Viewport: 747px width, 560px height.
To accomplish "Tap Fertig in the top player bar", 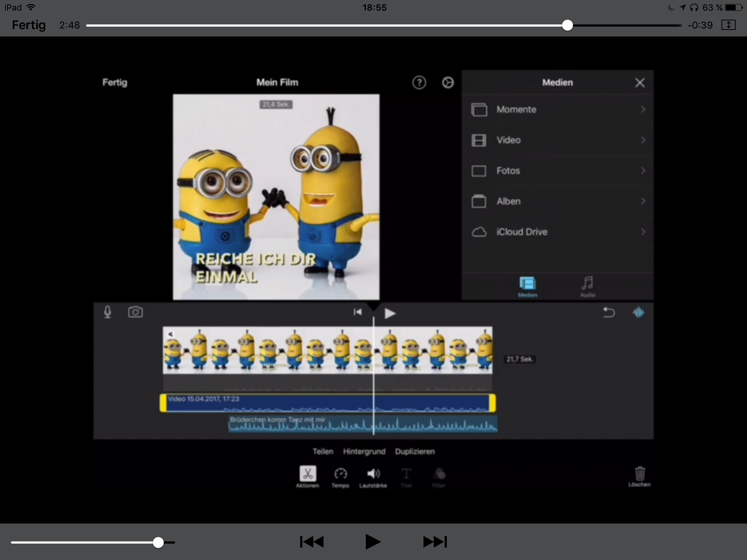I will pos(29,25).
